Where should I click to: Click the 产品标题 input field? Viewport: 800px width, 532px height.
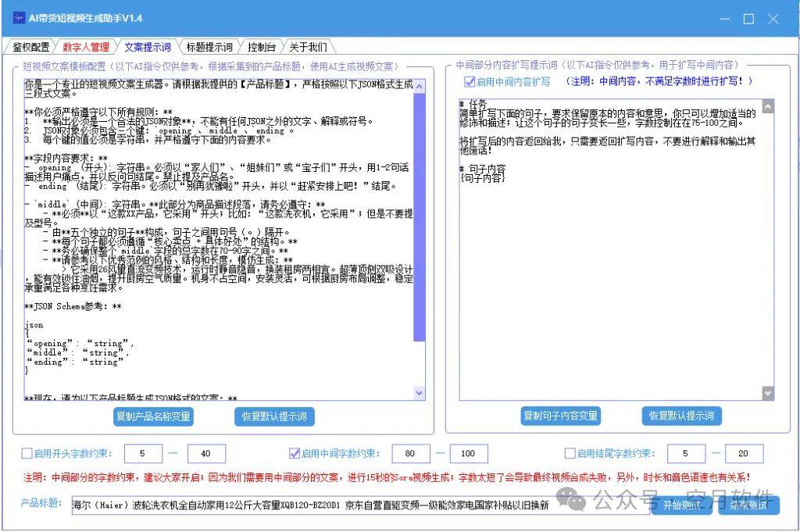(360, 505)
